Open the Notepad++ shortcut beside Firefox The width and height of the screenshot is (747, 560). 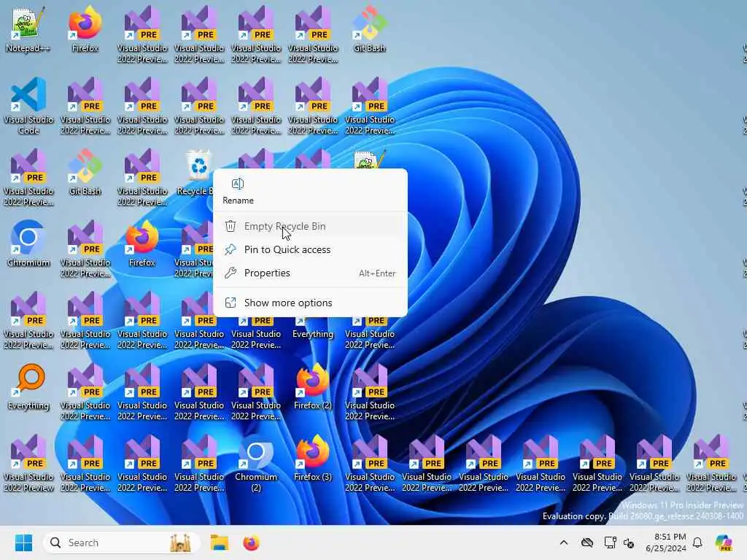click(x=28, y=29)
